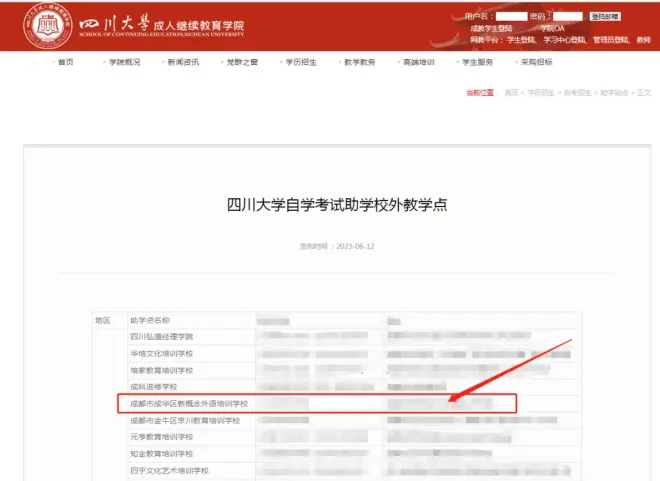
Task: Select 采购招标 in the navigation bar
Action: click(x=536, y=62)
